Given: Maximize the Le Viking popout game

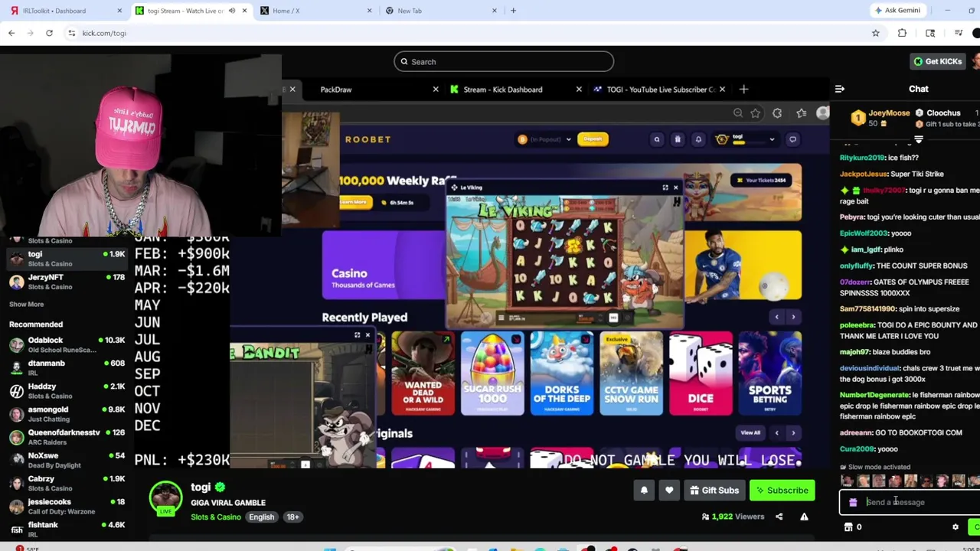Looking at the screenshot, I should pos(665,187).
